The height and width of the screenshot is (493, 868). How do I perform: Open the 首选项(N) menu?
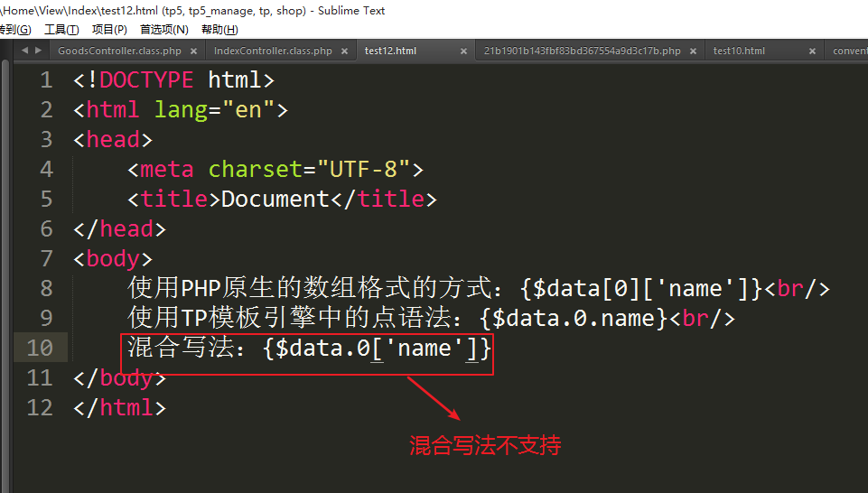(163, 30)
